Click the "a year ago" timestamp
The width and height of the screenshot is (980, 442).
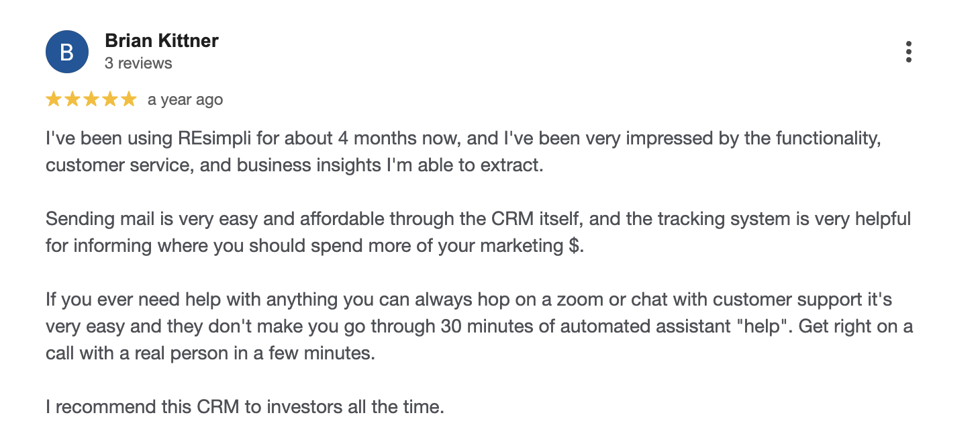(185, 100)
